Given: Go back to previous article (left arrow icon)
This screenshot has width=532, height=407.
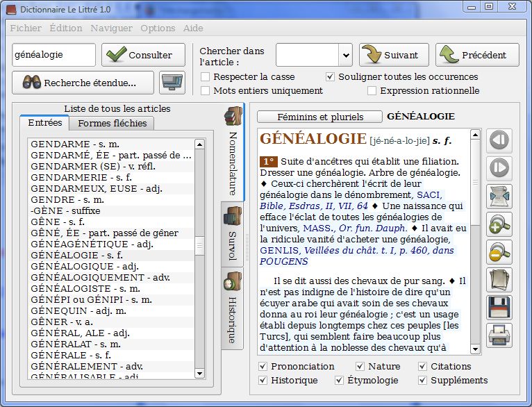Looking at the screenshot, I should tap(499, 140).
